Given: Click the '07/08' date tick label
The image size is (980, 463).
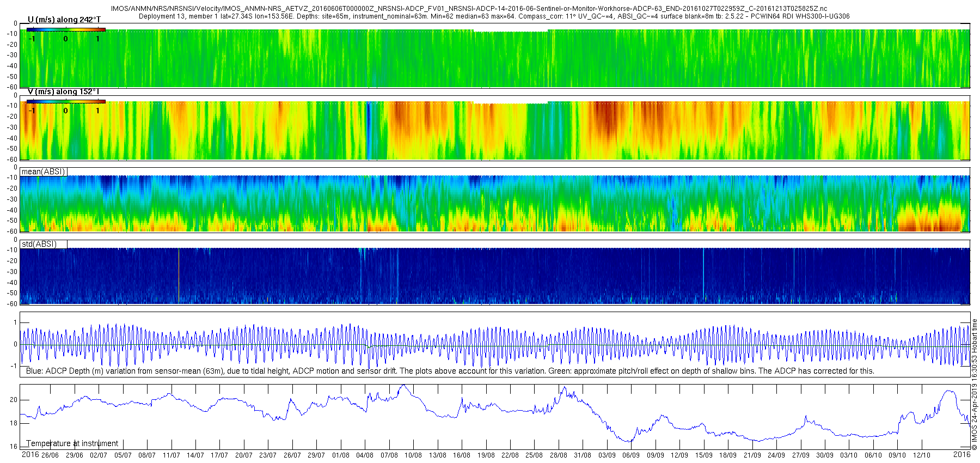Looking at the screenshot, I should pyautogui.click(x=389, y=455).
